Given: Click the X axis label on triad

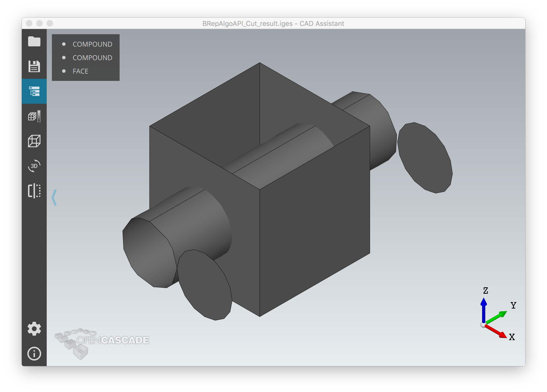Looking at the screenshot, I should point(512,337).
